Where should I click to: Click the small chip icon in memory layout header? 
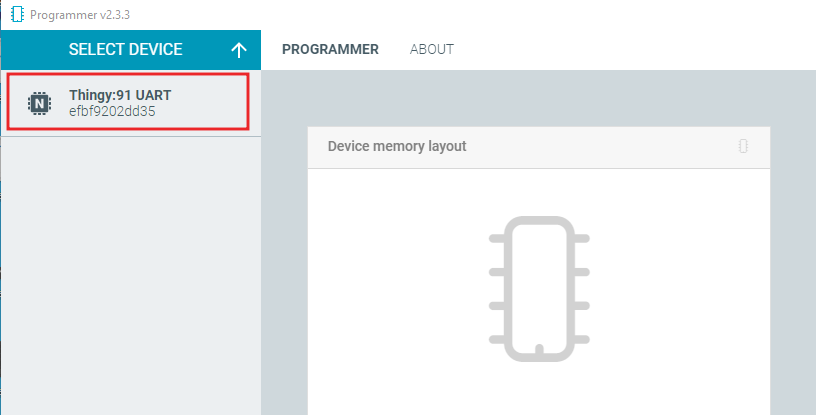[743, 146]
